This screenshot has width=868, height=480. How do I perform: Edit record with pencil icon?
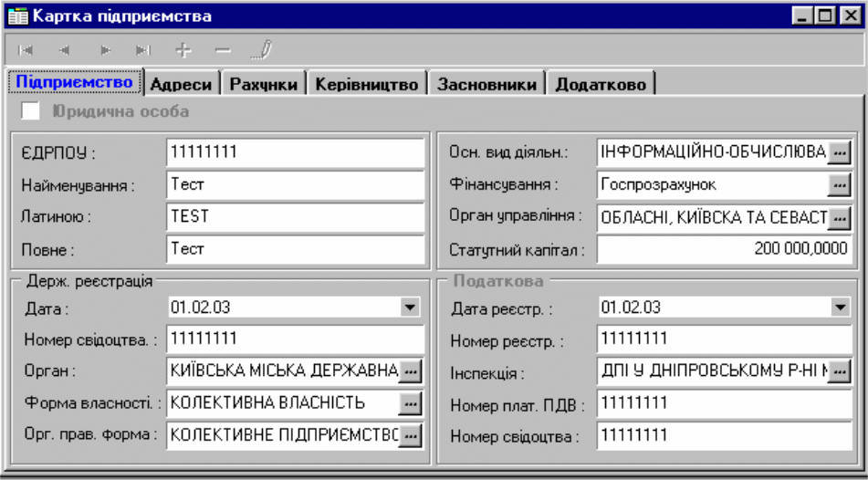[261, 50]
